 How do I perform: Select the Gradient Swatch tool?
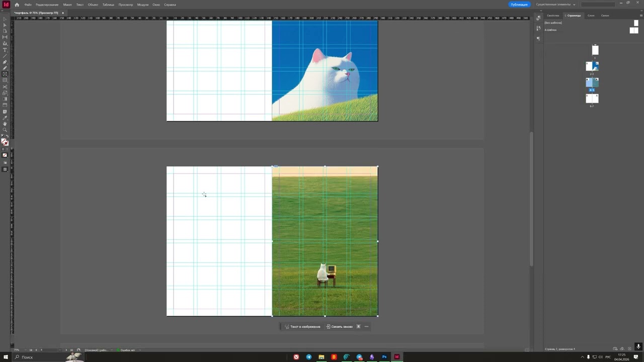[5, 99]
